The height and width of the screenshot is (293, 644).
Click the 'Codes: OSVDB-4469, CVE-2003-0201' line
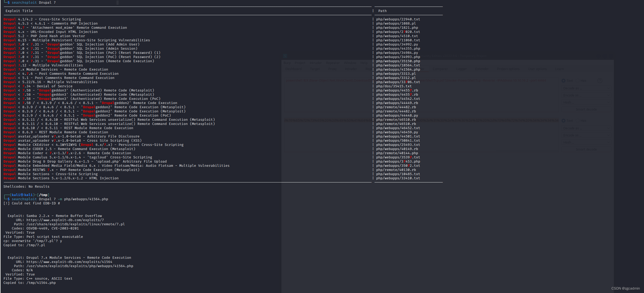click(x=45, y=228)
